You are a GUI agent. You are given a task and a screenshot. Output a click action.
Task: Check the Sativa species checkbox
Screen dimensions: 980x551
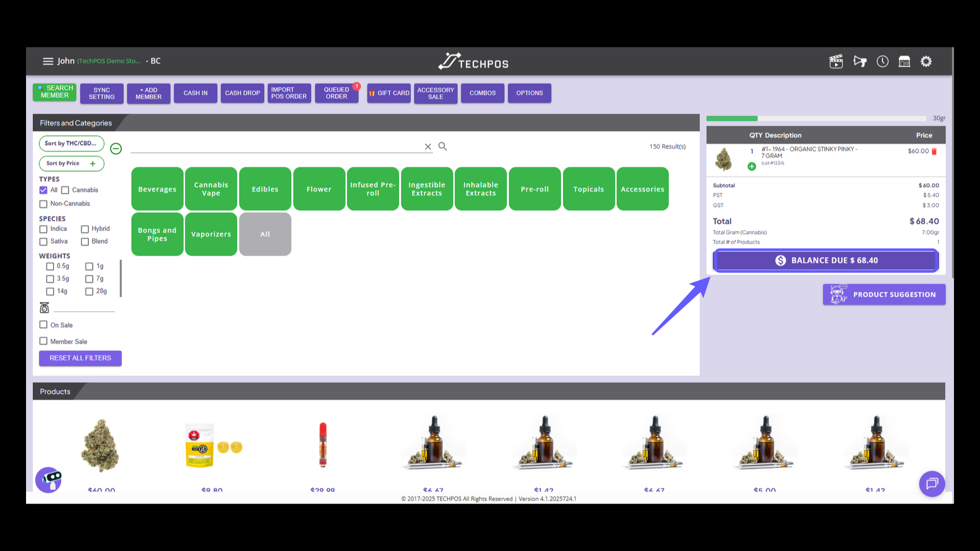(43, 242)
